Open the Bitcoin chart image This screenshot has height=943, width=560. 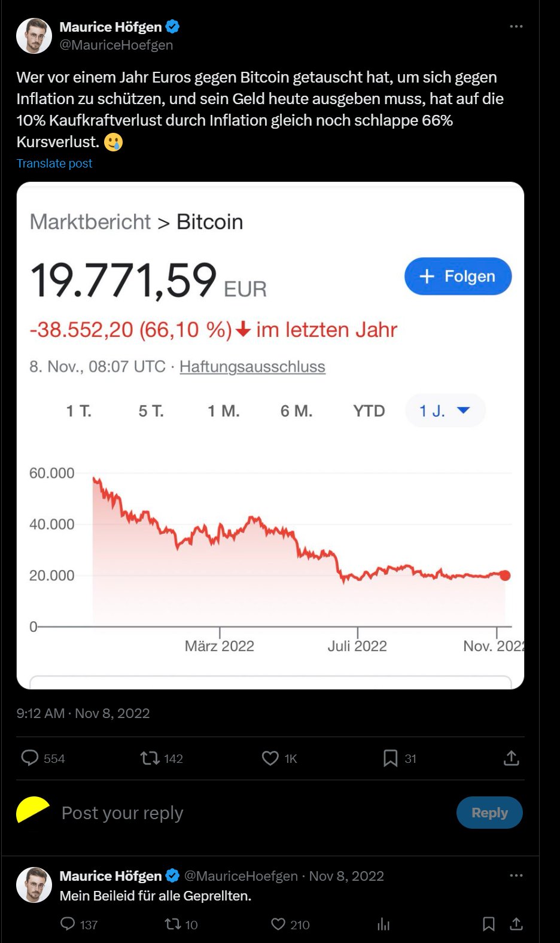click(x=270, y=435)
